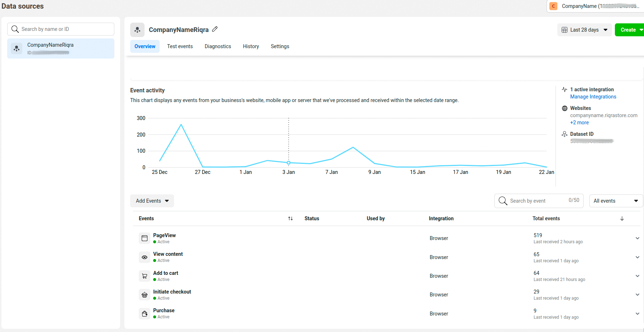This screenshot has height=332, width=644.
Task: Click the Initiate checkout basket icon
Action: (x=145, y=295)
